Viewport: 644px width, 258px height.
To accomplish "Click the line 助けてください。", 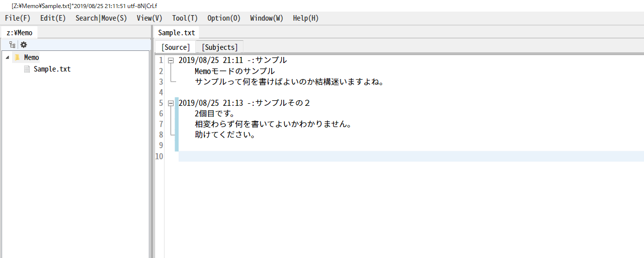I will (x=225, y=135).
